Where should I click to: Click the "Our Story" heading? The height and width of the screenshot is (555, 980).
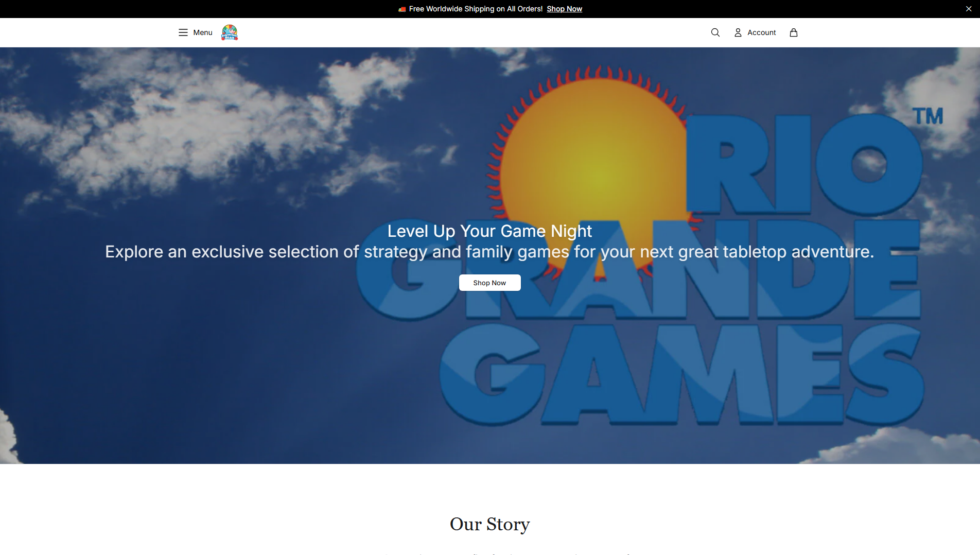point(489,524)
